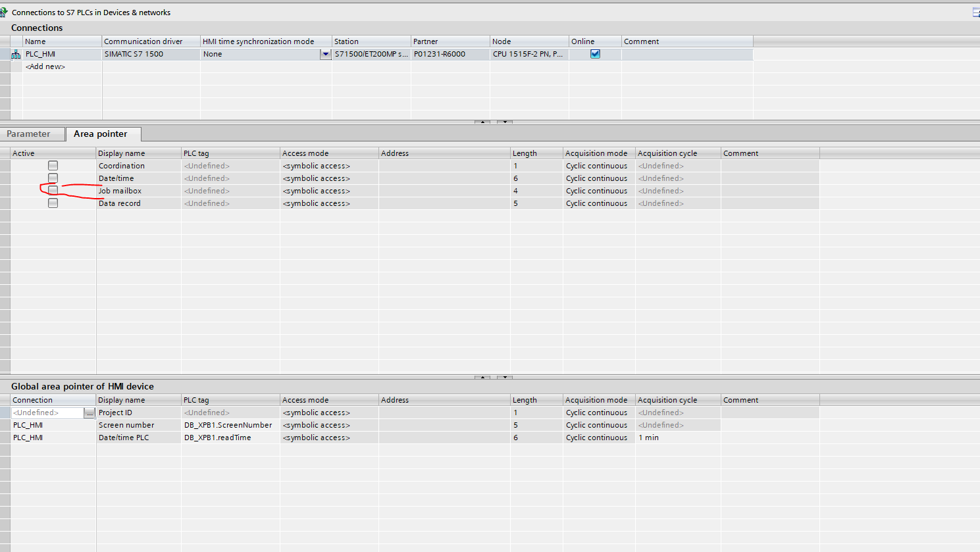Click the PLC_HMI connection row icon

coord(16,55)
